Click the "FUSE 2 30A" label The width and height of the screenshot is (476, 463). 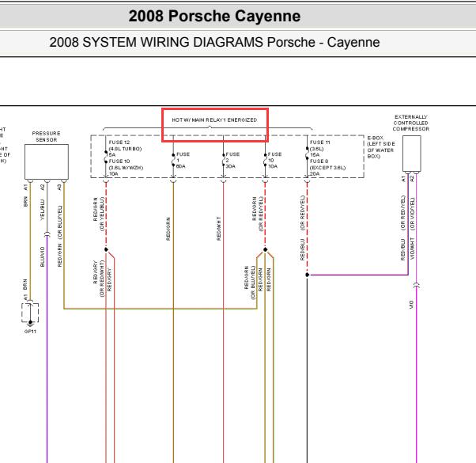[232, 160]
